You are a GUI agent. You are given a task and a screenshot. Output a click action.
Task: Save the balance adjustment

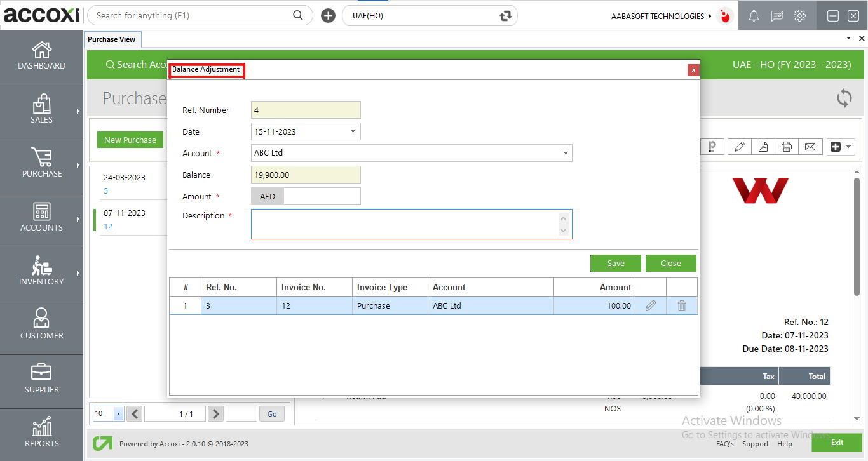(615, 263)
